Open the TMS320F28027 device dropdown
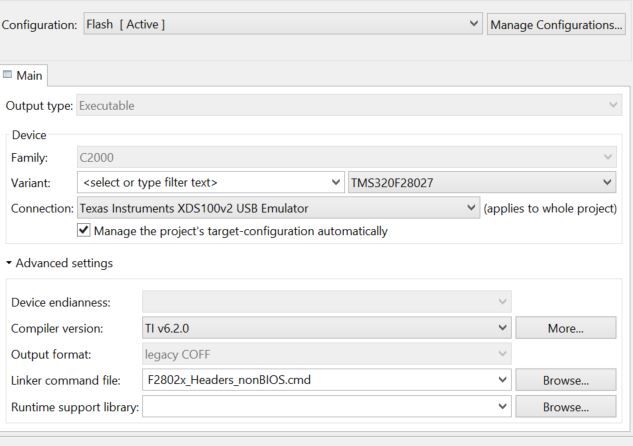The image size is (633, 446). pyautogui.click(x=482, y=183)
